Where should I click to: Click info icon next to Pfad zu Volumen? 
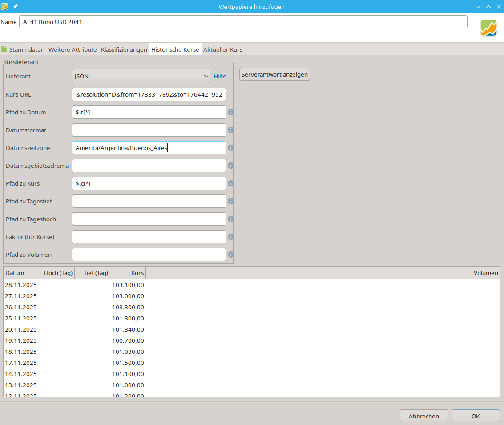point(230,255)
